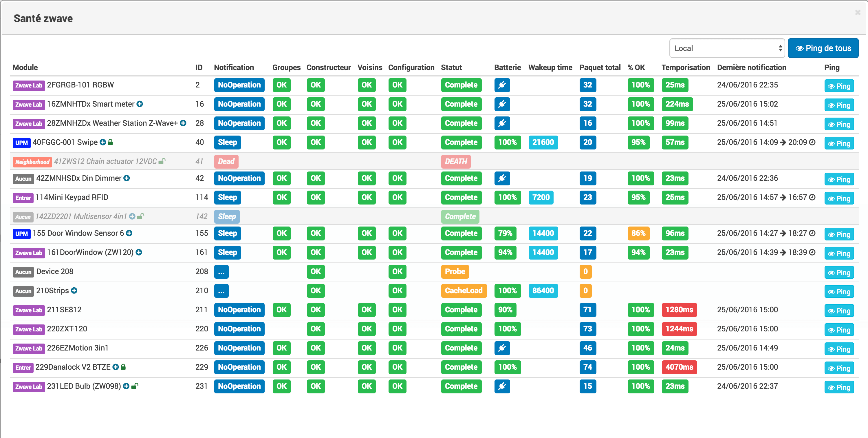This screenshot has width=868, height=438.
Task: Ping the 2FGRGB-101 RGBW module
Action: tap(839, 86)
